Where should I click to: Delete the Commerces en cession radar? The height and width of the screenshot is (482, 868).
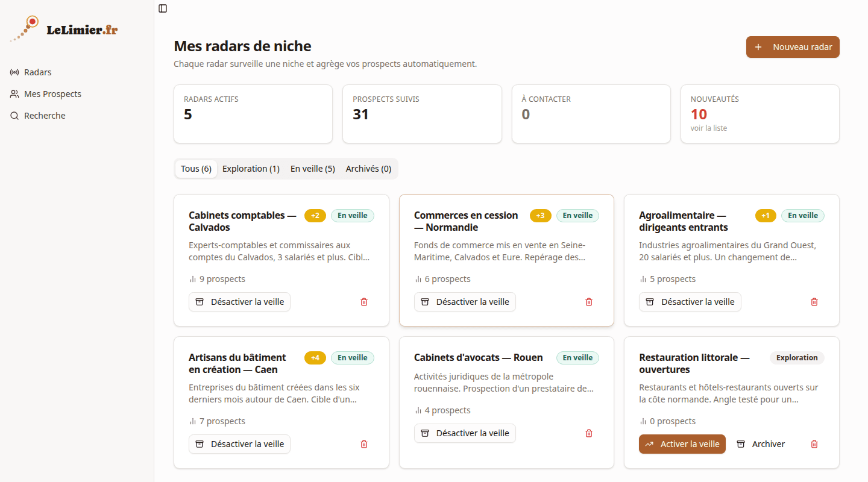click(x=589, y=302)
